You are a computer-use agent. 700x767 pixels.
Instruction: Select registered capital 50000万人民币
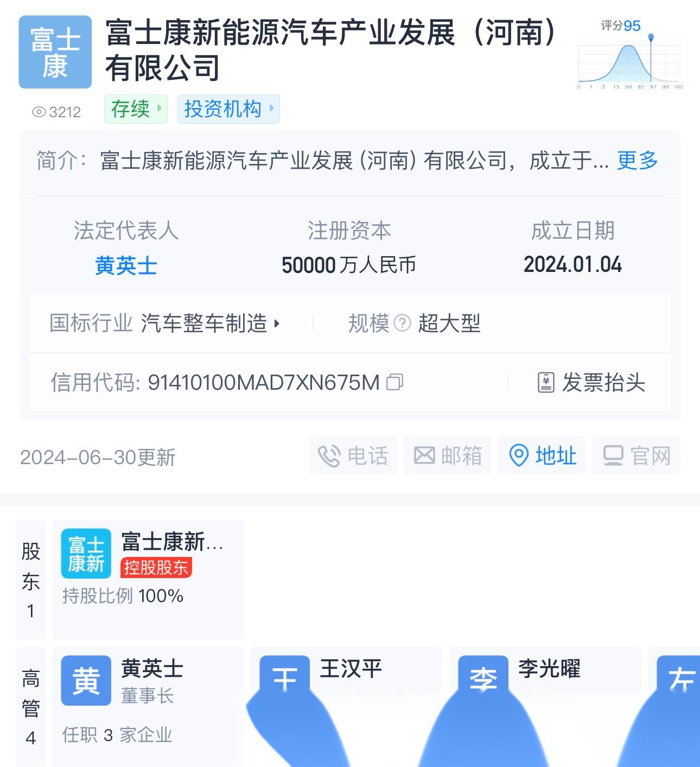click(349, 265)
